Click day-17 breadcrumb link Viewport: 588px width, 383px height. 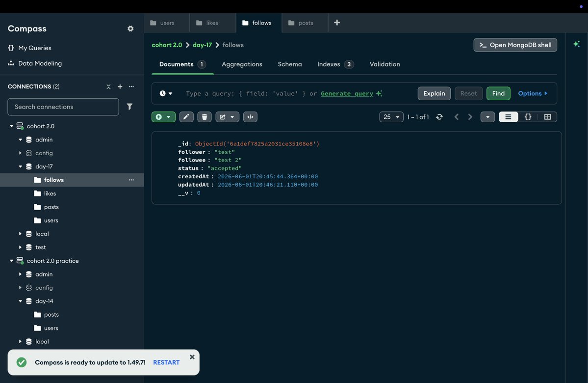pos(202,45)
